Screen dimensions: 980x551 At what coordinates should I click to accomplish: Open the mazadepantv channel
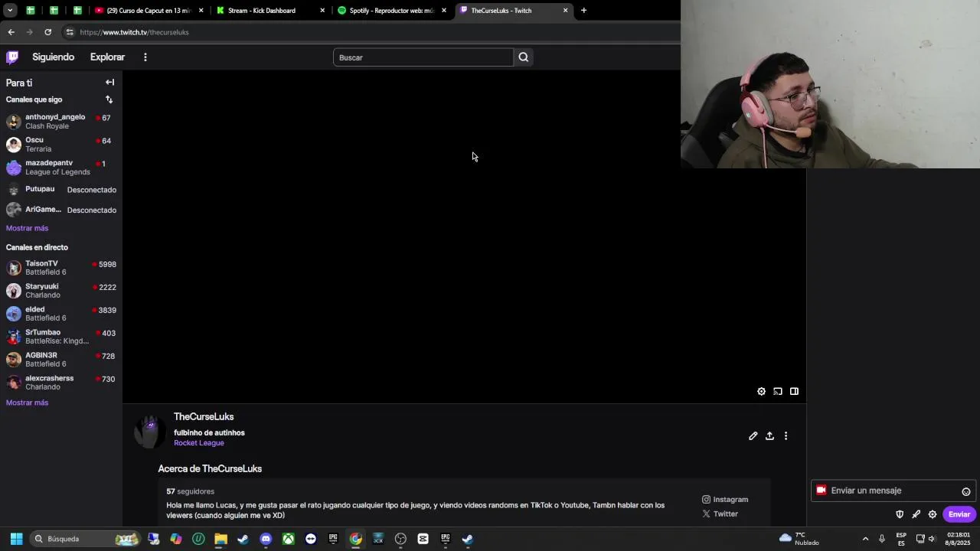[x=60, y=167]
